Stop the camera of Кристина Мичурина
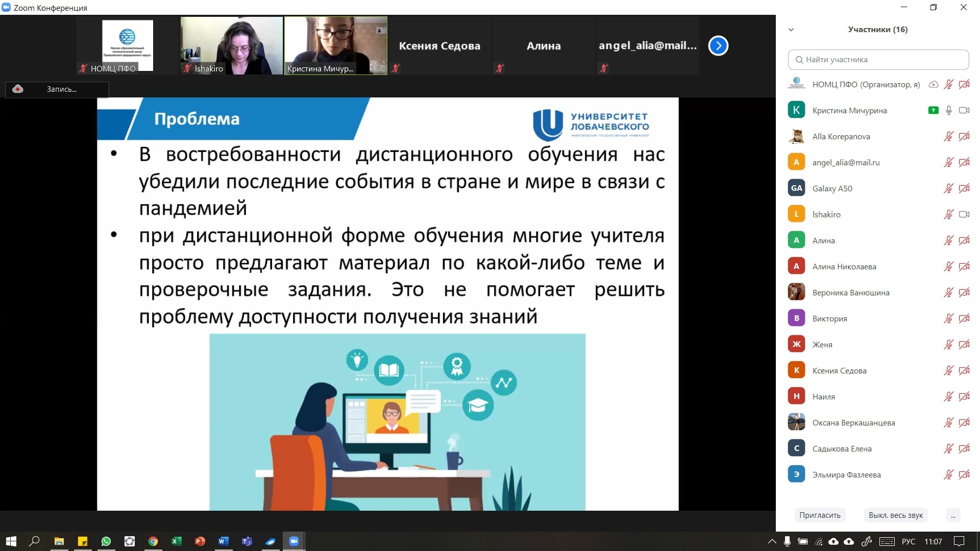The image size is (980, 551). (x=964, y=110)
